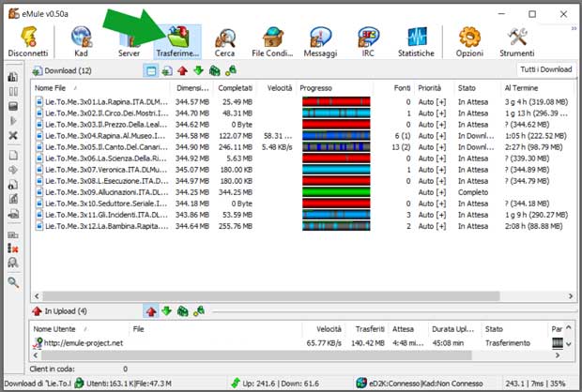The height and width of the screenshot is (392, 582).
Task: Open the Server tab
Action: pyautogui.click(x=129, y=41)
